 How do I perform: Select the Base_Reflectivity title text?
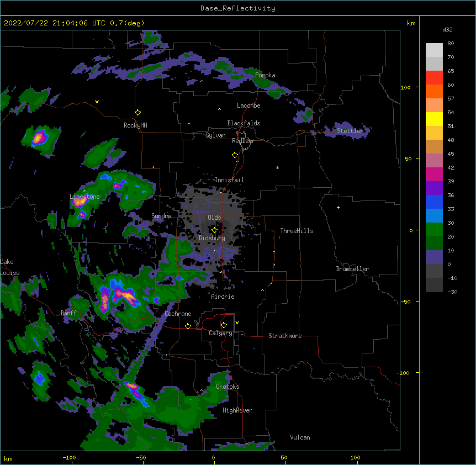[238, 8]
